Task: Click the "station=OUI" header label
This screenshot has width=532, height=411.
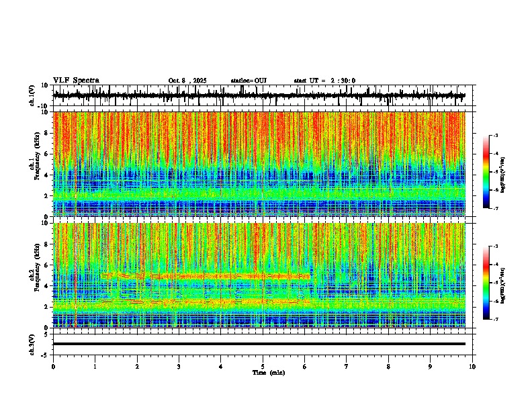Action: [x=249, y=81]
